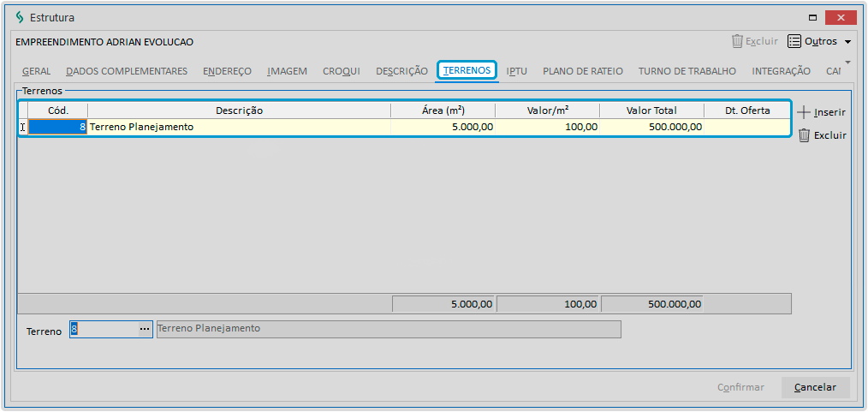Click the Valor/m² column header
This screenshot has height=412, width=868.
pos(548,110)
